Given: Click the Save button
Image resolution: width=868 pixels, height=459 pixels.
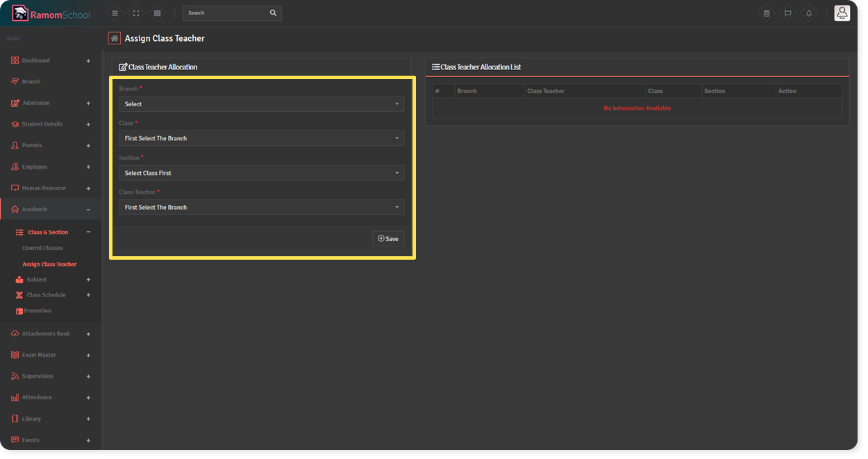Looking at the screenshot, I should [387, 239].
